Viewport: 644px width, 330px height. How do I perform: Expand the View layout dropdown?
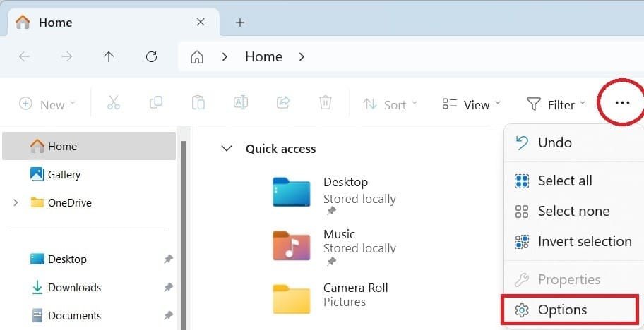tap(471, 104)
